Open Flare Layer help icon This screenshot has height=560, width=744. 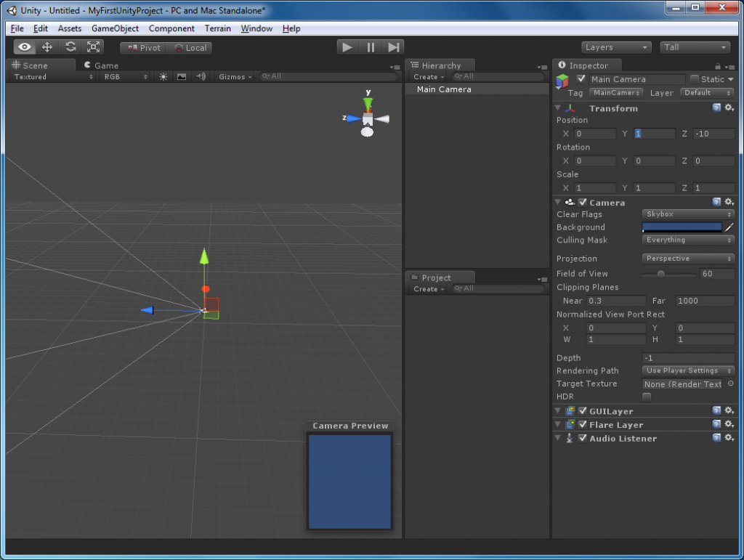tap(716, 424)
